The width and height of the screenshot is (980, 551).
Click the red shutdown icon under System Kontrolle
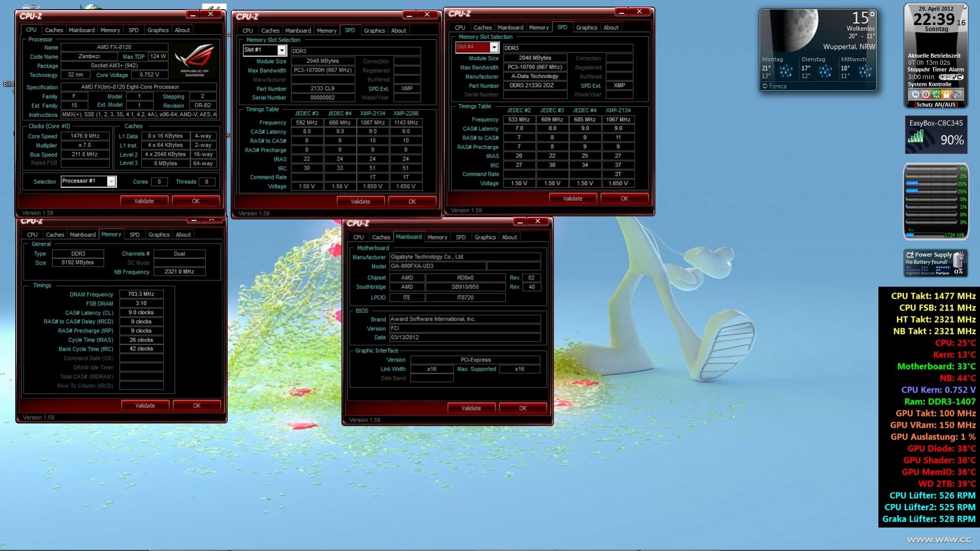click(926, 94)
